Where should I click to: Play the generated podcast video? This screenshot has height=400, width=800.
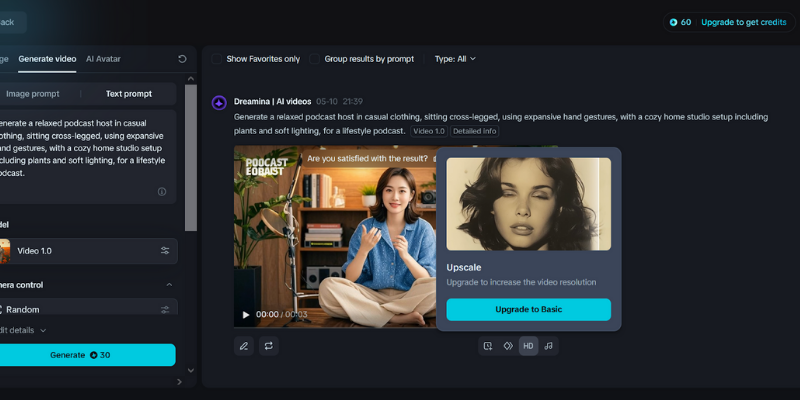246,315
